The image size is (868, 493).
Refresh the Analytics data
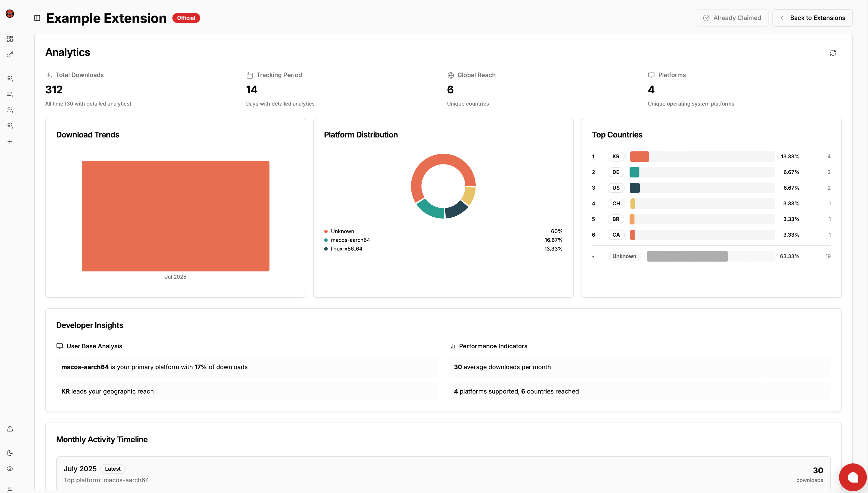click(x=833, y=52)
